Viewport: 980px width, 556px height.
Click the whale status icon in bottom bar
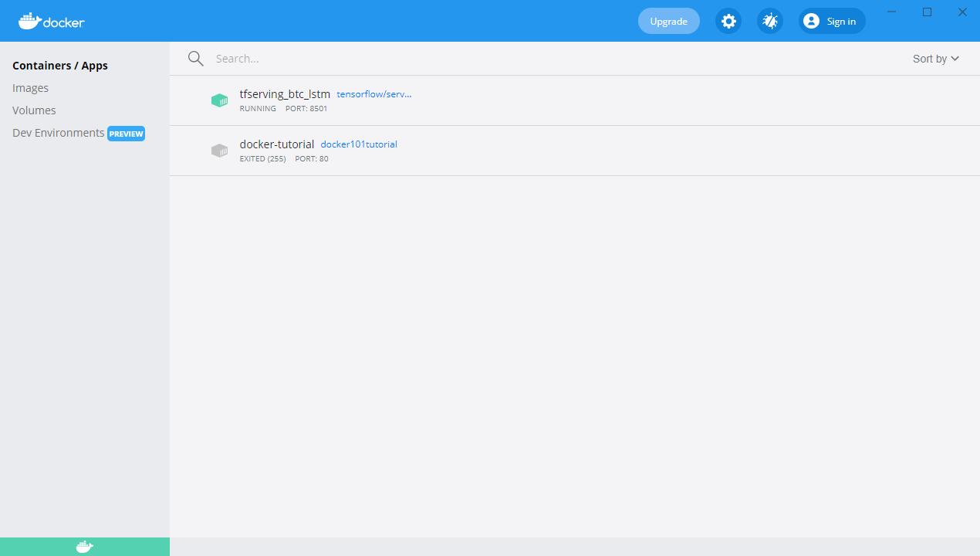[85, 547]
